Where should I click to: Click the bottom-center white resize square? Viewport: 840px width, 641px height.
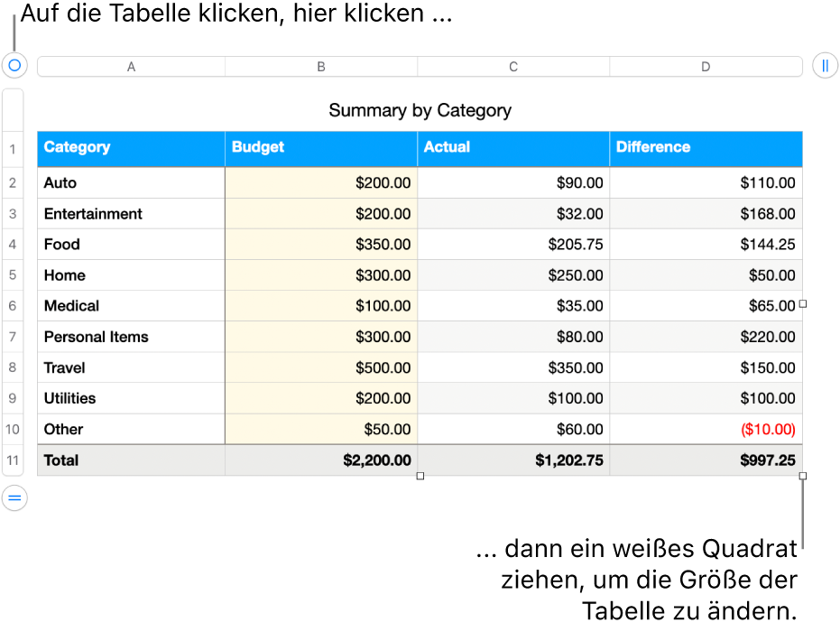click(x=420, y=476)
